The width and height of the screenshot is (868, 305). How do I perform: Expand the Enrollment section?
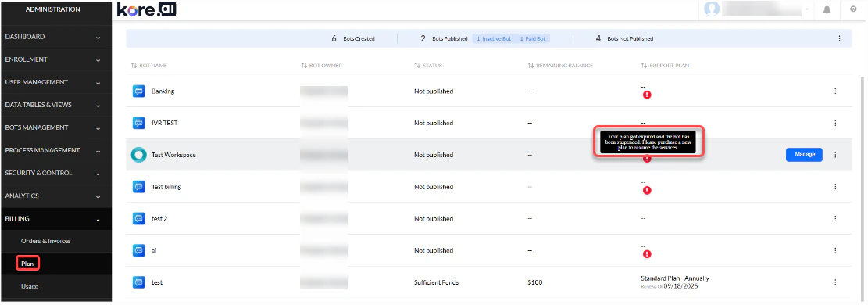point(55,59)
